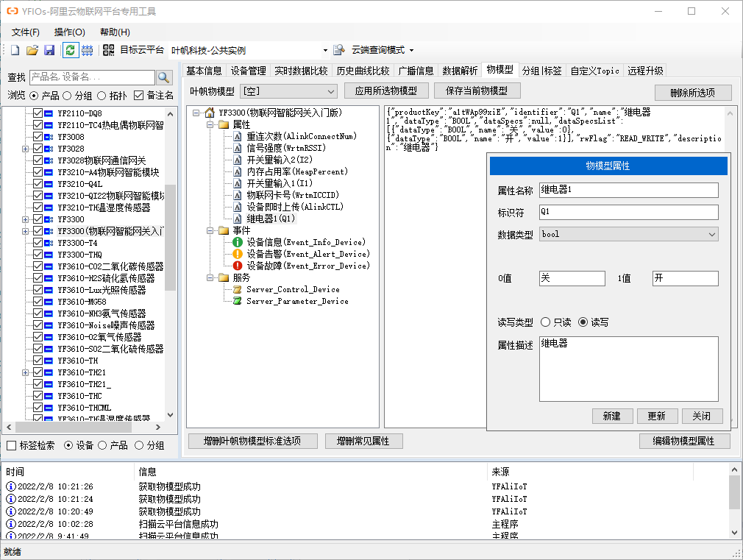Click the 属性 folder icon in model tree

tap(224, 124)
